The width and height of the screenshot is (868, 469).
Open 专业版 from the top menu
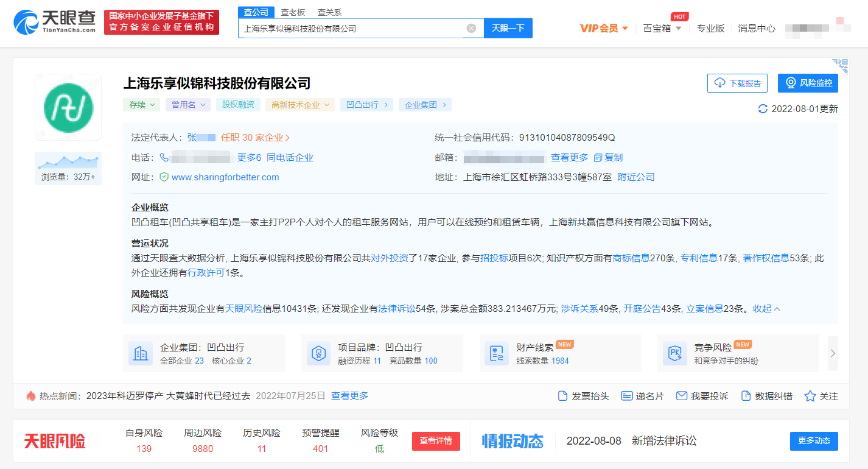click(x=710, y=28)
